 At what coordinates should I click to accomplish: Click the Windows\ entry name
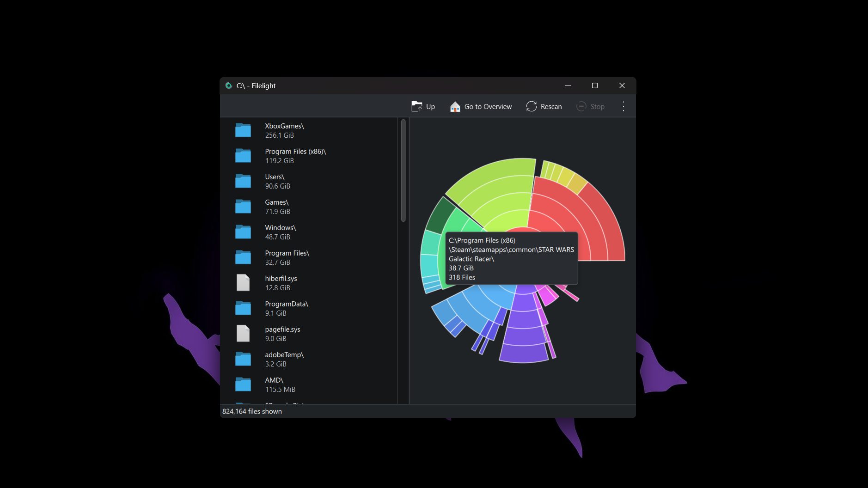point(280,228)
